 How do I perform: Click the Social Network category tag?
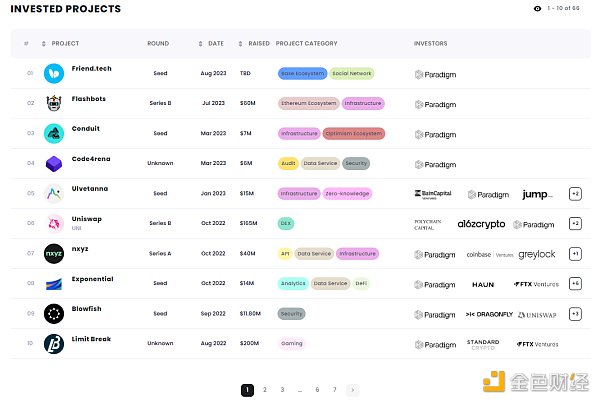(x=352, y=73)
